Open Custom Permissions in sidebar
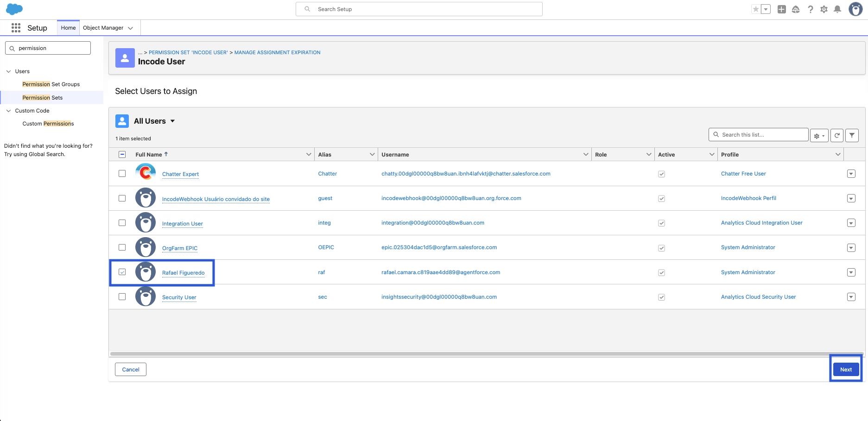The height and width of the screenshot is (421, 868). pos(48,124)
